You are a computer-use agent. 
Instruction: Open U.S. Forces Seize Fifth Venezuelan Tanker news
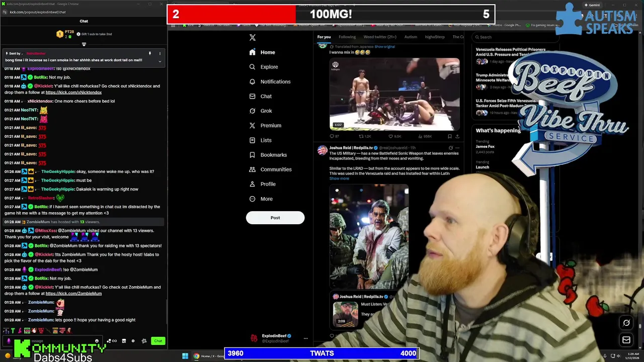[508, 103]
